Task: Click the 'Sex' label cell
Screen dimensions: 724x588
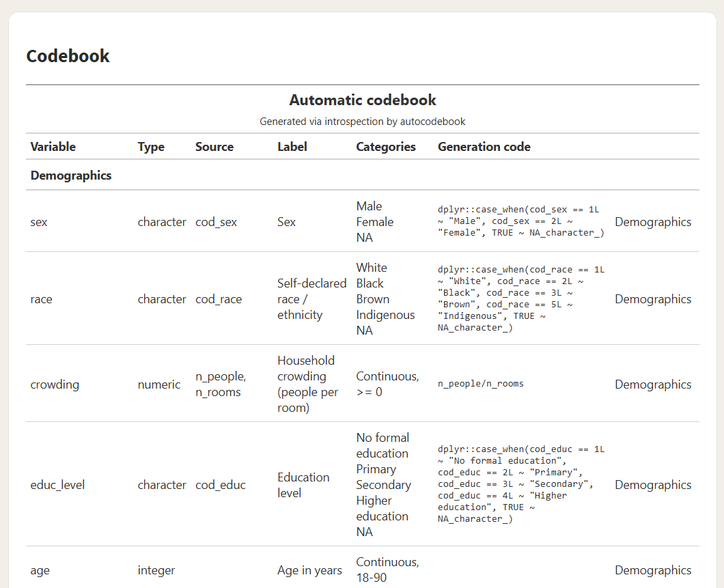Action: 286,222
